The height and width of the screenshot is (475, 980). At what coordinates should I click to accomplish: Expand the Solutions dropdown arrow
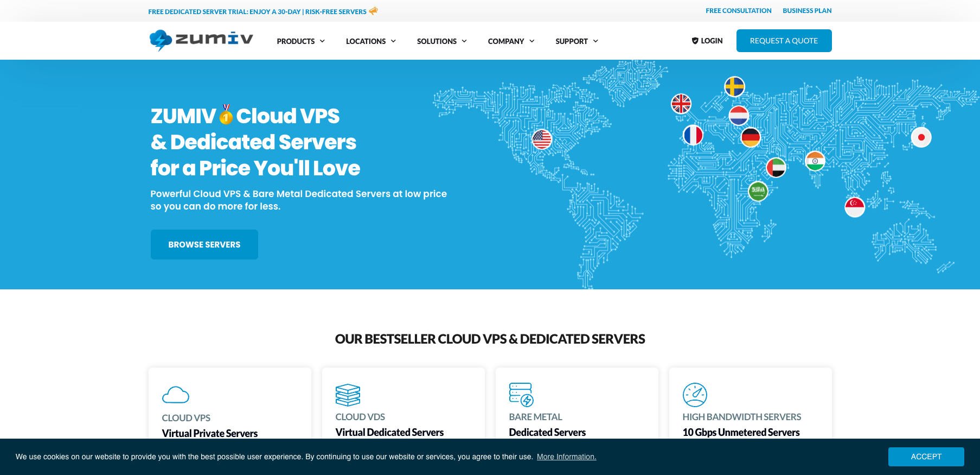(464, 41)
